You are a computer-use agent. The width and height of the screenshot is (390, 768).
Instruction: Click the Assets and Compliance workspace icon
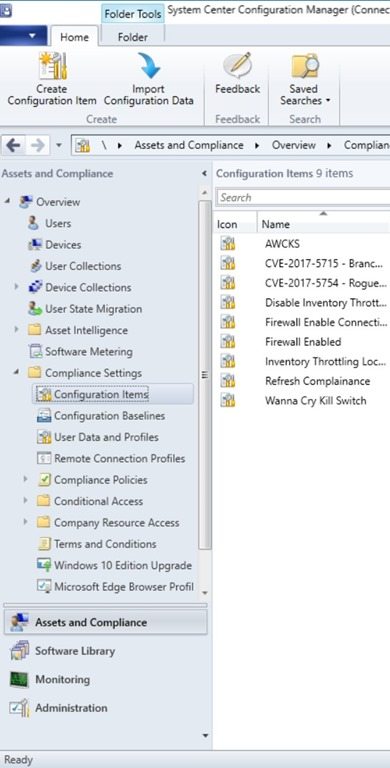pyautogui.click(x=19, y=623)
